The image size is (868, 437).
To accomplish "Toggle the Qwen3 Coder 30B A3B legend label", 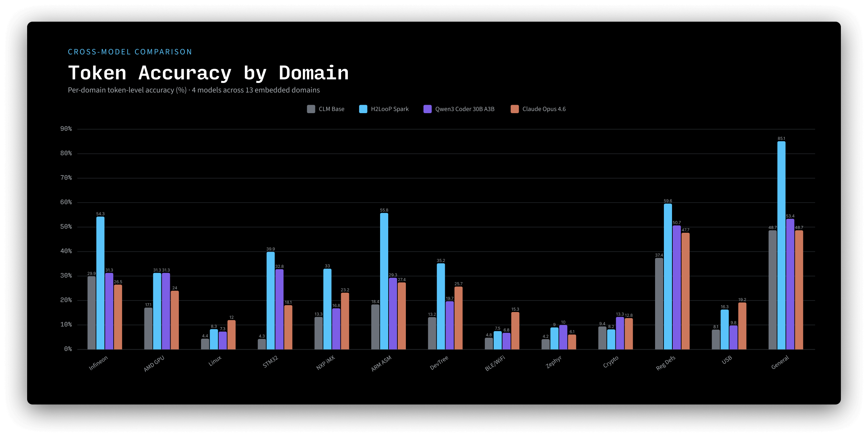I will (x=465, y=109).
